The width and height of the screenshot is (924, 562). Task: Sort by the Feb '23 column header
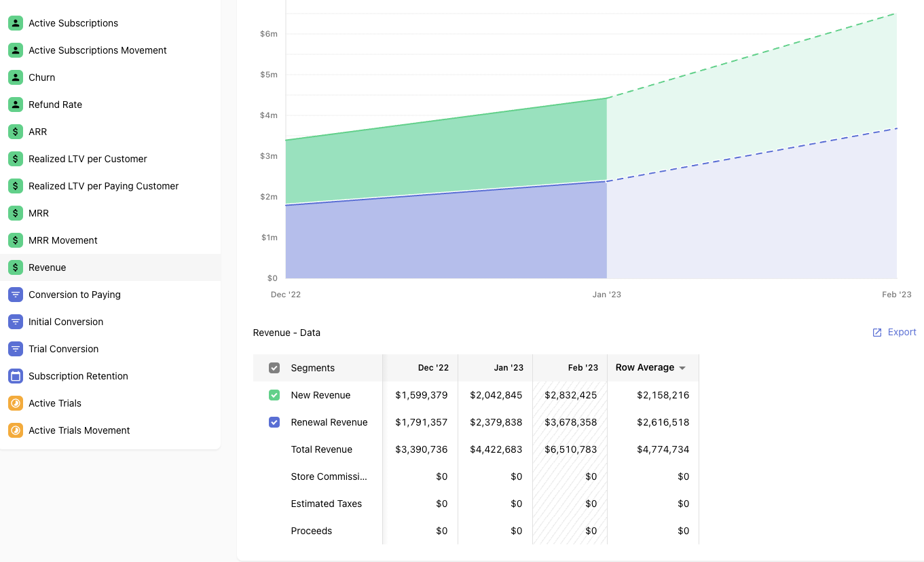583,368
